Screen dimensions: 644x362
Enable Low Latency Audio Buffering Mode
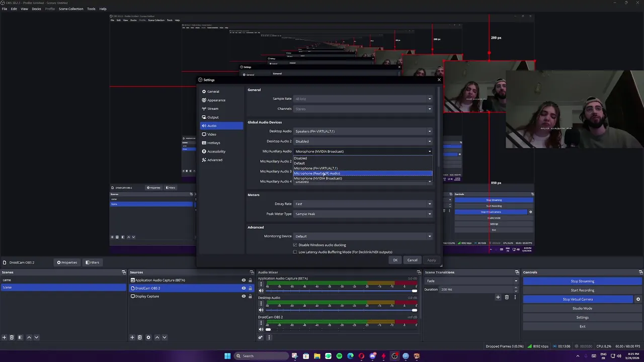tap(295, 252)
